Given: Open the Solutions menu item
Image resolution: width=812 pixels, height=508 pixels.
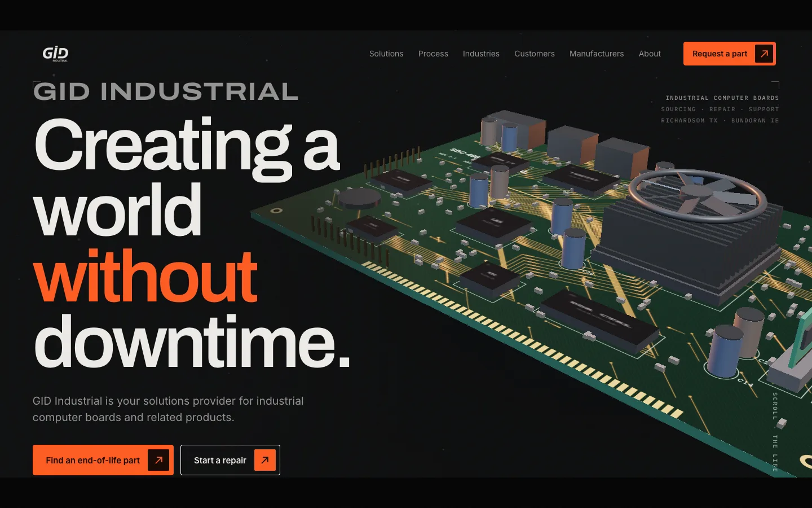Looking at the screenshot, I should 386,54.
